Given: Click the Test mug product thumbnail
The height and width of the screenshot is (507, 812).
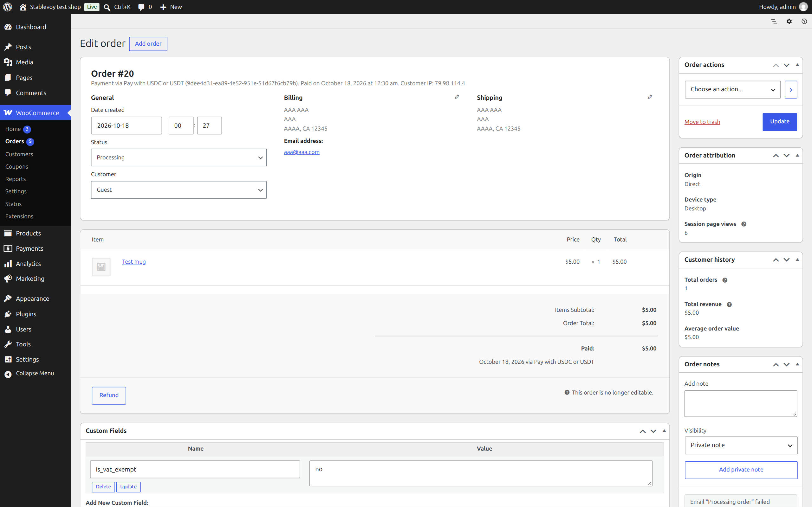Looking at the screenshot, I should pos(101,267).
